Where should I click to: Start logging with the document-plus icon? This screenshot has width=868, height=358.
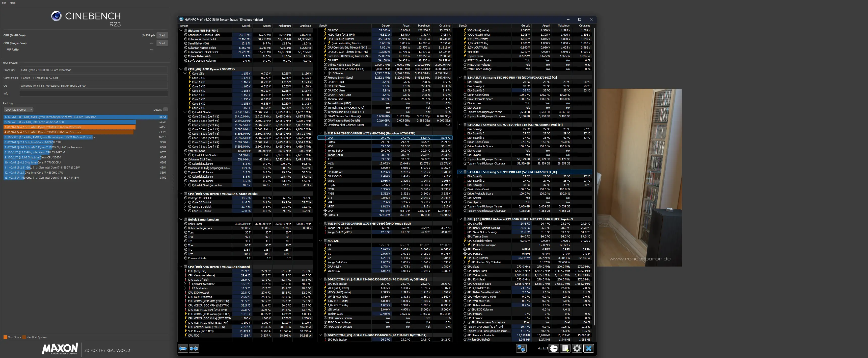pyautogui.click(x=565, y=348)
